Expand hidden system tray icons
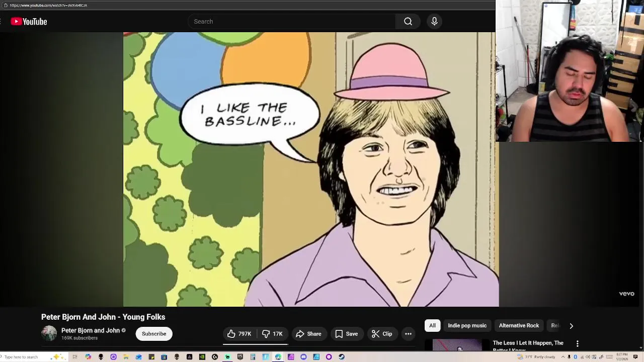 [563, 357]
